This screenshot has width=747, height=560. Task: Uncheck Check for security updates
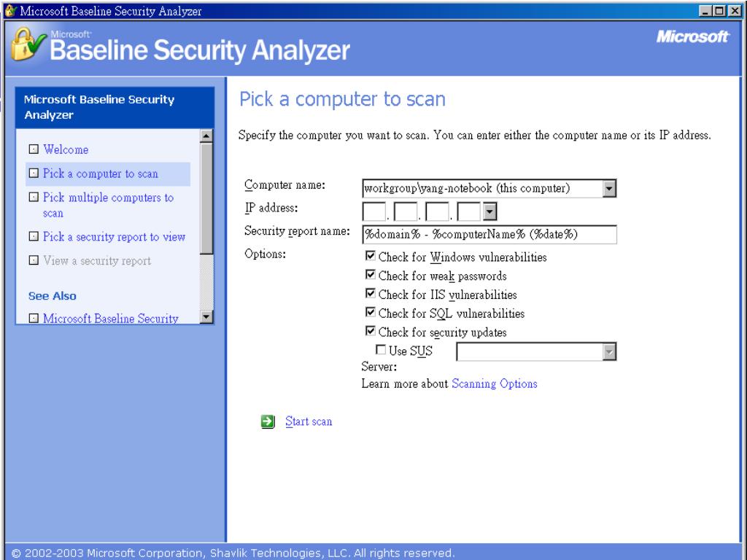(x=370, y=331)
